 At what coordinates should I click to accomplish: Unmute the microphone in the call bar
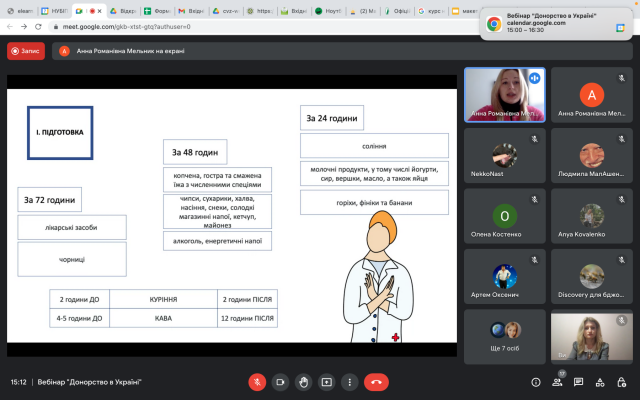coord(257,381)
